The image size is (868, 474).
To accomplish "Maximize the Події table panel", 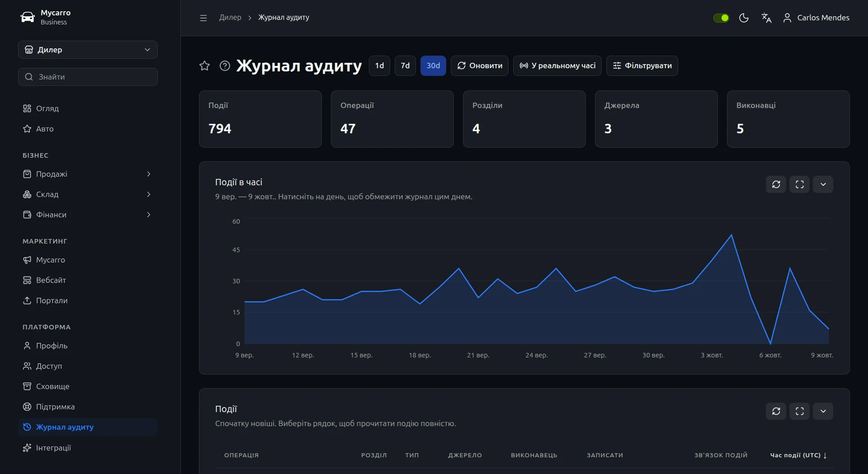I will (800, 411).
